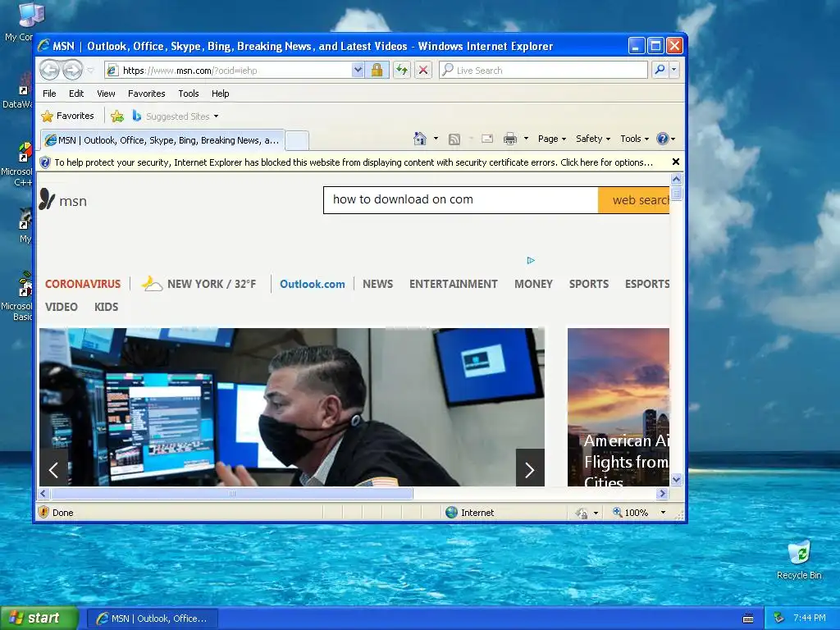Open the ESPORTS section link
This screenshot has height=630, width=840.
[647, 284]
